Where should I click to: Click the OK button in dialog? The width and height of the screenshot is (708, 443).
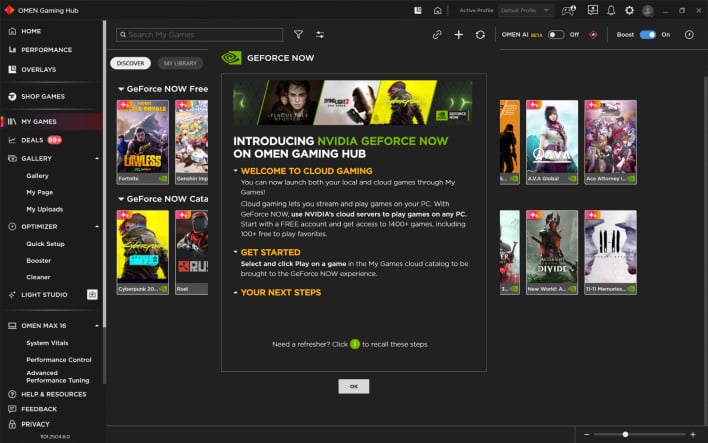tap(353, 386)
